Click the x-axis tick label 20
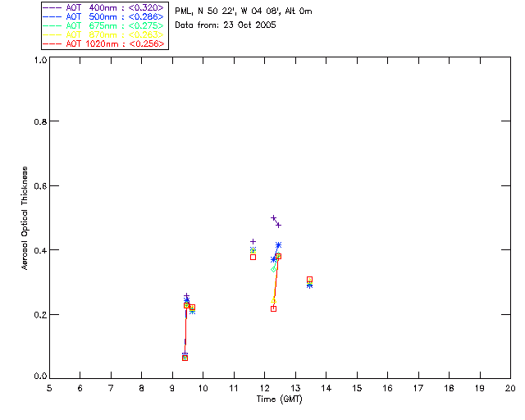 [510, 389]
